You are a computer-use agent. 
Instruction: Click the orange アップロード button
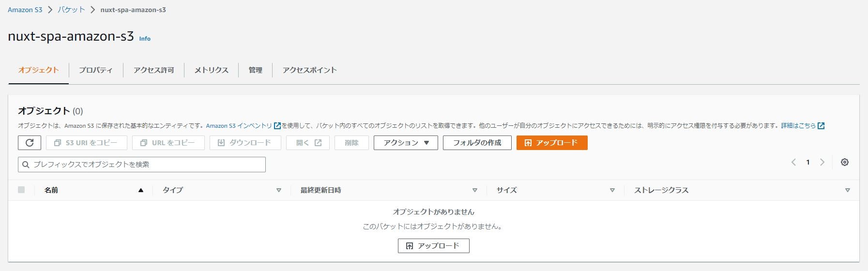coord(552,143)
